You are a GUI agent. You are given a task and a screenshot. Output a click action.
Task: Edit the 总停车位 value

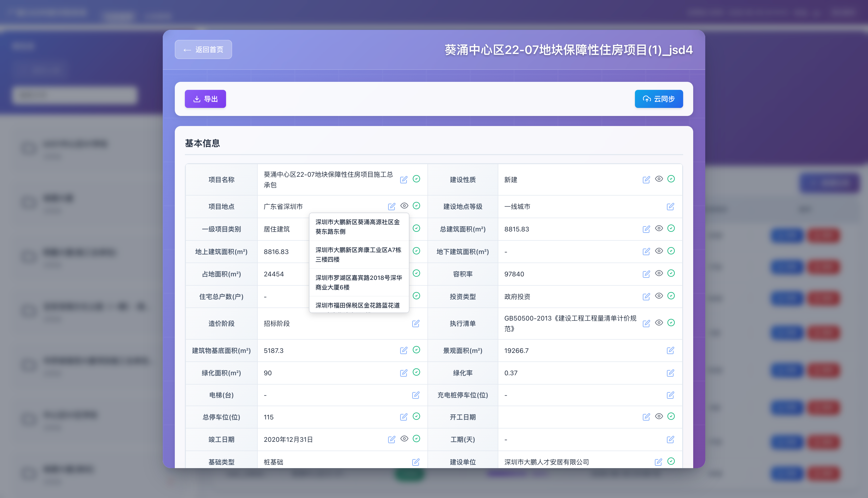404,417
